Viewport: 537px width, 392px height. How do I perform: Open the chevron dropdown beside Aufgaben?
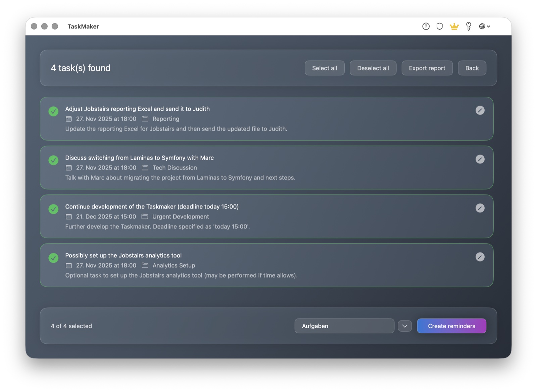(405, 326)
